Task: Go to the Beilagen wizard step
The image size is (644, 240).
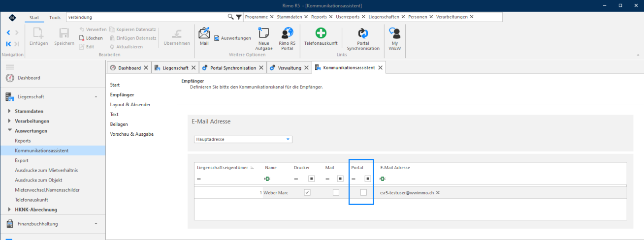Action: pyautogui.click(x=119, y=124)
